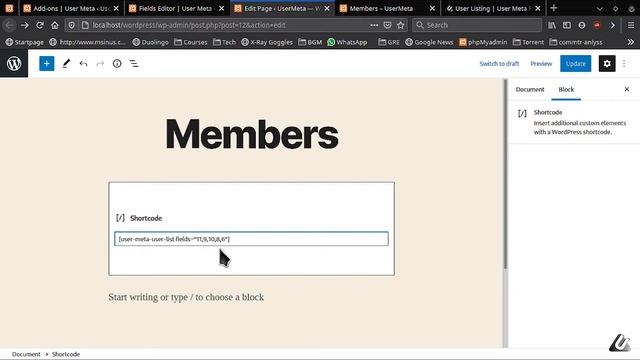Screen dimensions: 640x360
Task: Click the Update button
Action: click(x=576, y=64)
